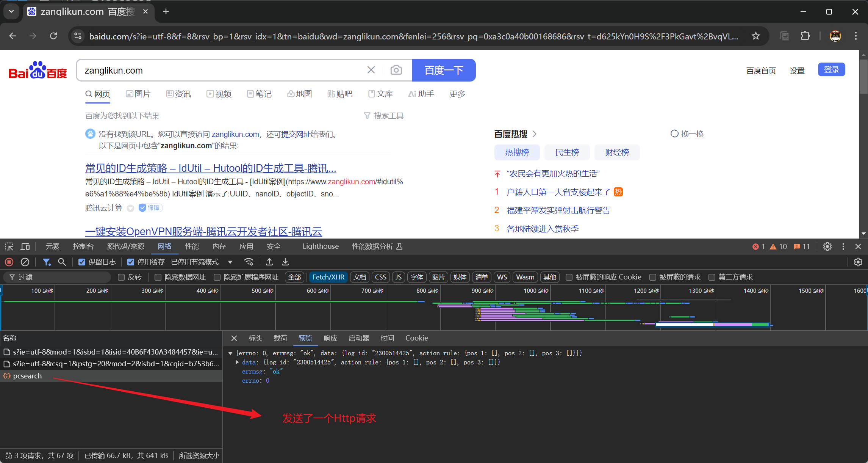This screenshot has width=868, height=463.
Task: Open the 已停用节流模式 throttling dropdown
Action: coord(202,262)
